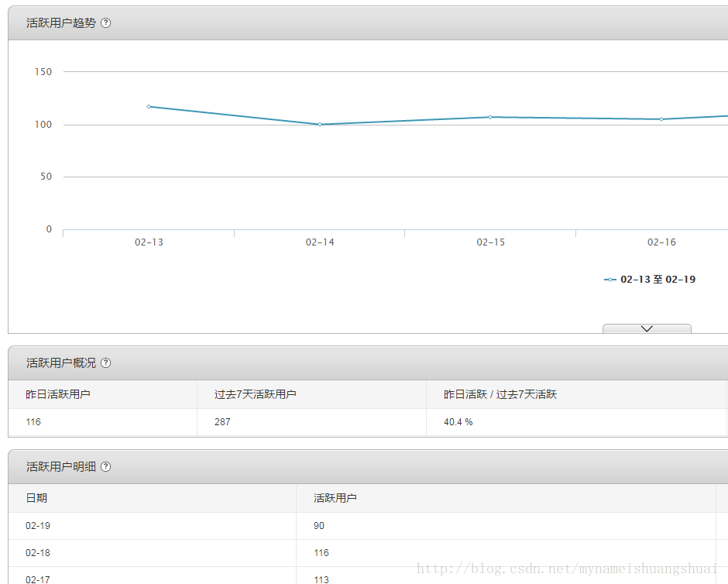Viewport: 728px width, 584px height.
Task: Click the 287 value for past seven days
Action: (222, 422)
